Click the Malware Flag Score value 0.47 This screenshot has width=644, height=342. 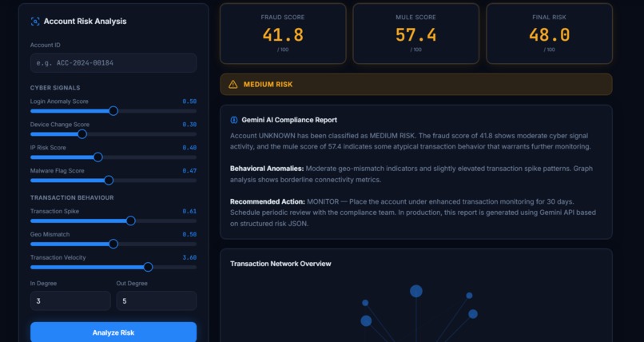tap(189, 171)
